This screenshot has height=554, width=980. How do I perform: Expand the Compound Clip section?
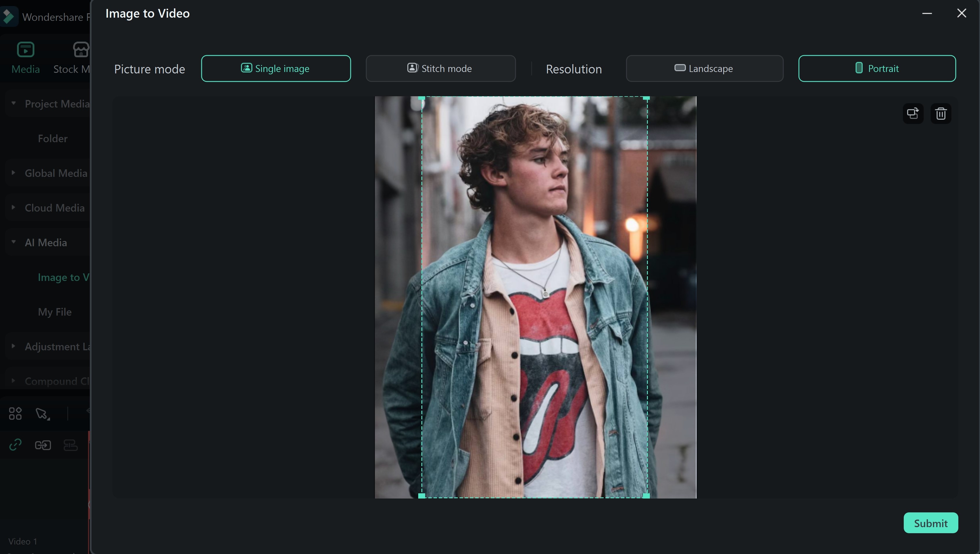13,381
